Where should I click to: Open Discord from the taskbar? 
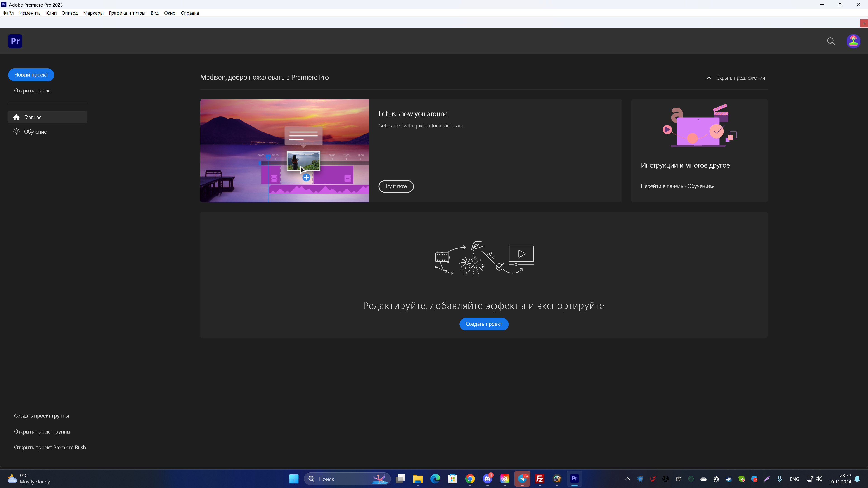click(487, 479)
